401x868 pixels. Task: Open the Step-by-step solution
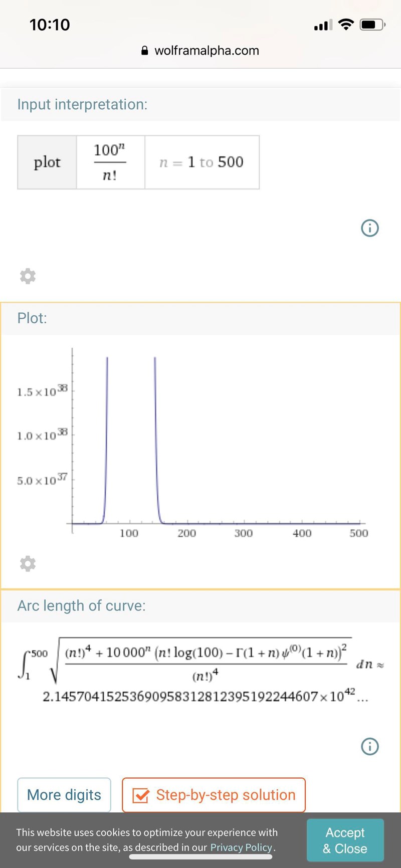point(214,795)
